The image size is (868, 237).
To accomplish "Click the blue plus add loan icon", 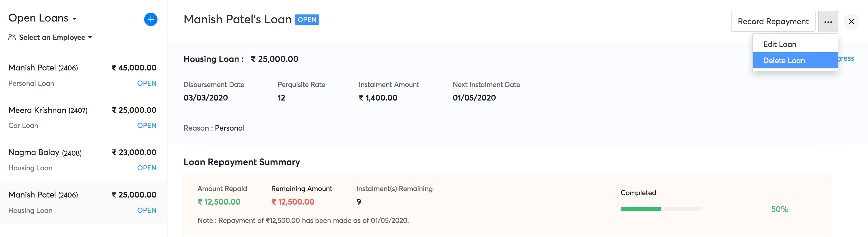I will pos(151,19).
